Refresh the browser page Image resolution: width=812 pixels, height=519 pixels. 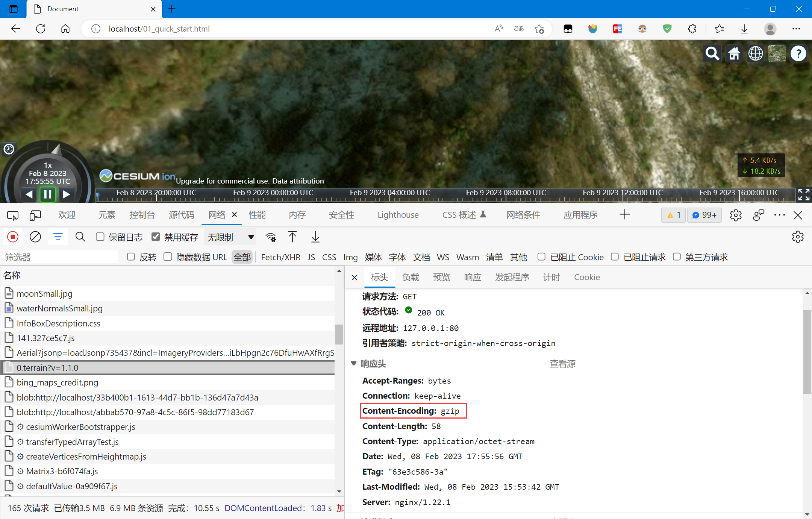click(41, 29)
